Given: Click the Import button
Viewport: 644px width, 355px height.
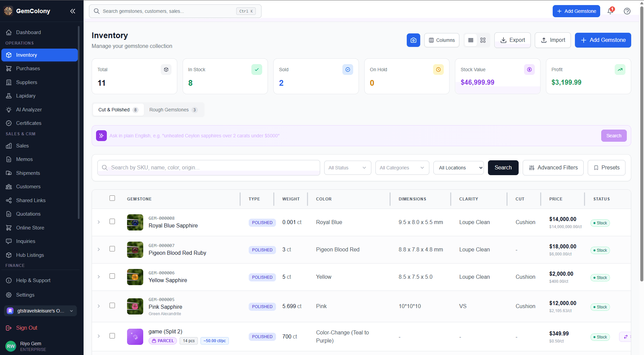Looking at the screenshot, I should (x=553, y=40).
